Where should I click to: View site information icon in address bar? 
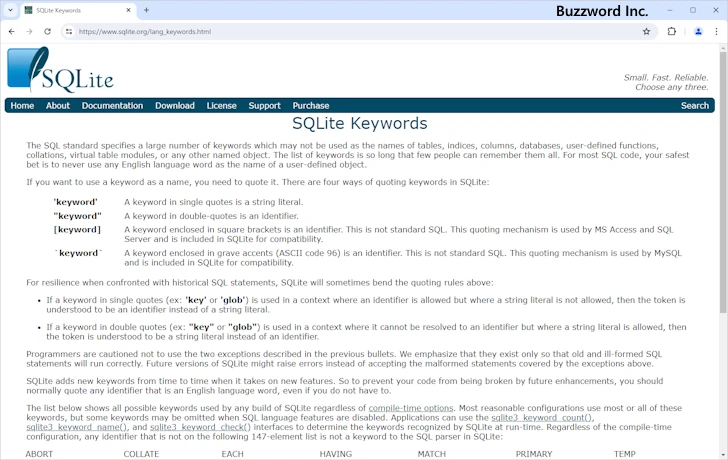(x=69, y=31)
